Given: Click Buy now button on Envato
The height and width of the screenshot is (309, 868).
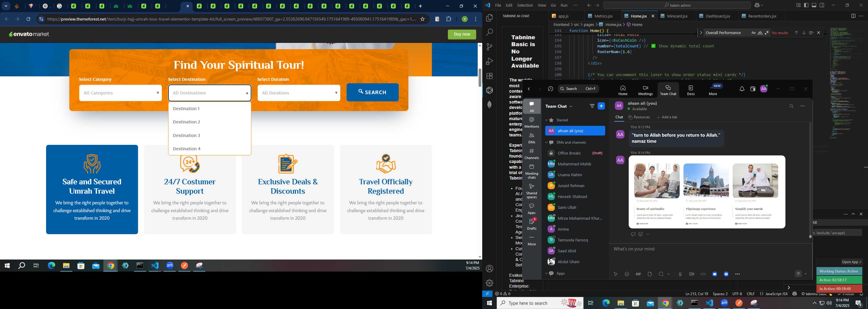Looking at the screenshot, I should [462, 34].
